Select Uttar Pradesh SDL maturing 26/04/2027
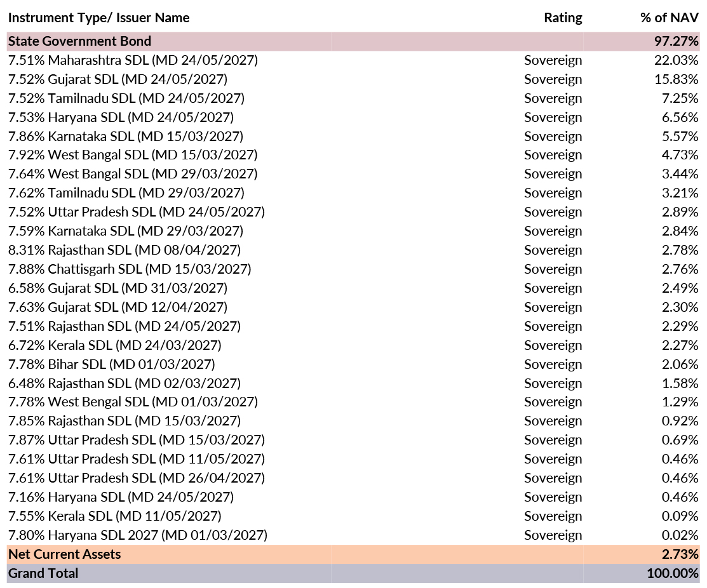The width and height of the screenshot is (707, 588). pyautogui.click(x=136, y=478)
